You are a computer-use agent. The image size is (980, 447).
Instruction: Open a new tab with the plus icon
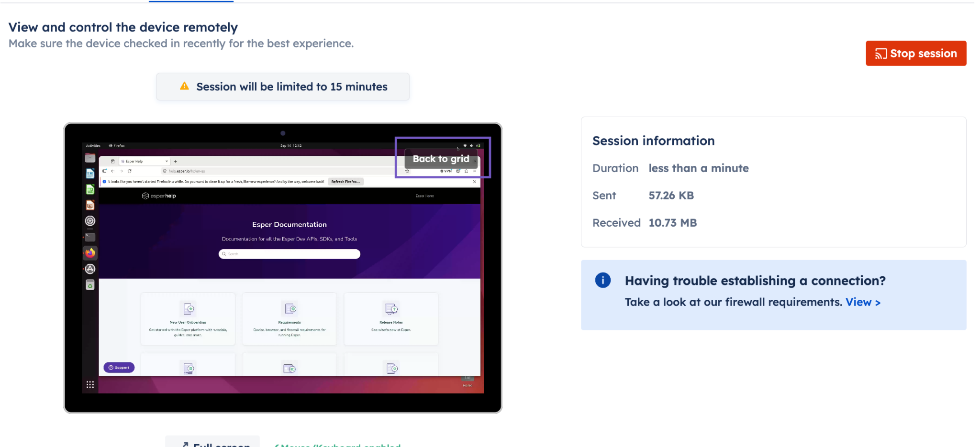(x=176, y=162)
